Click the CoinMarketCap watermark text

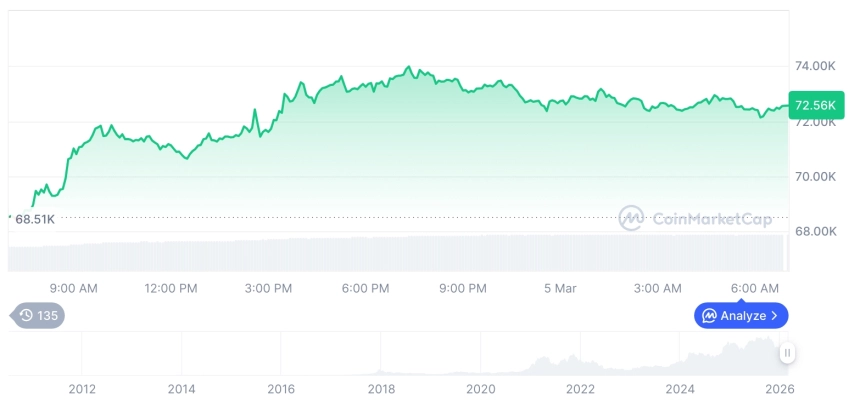tap(711, 218)
